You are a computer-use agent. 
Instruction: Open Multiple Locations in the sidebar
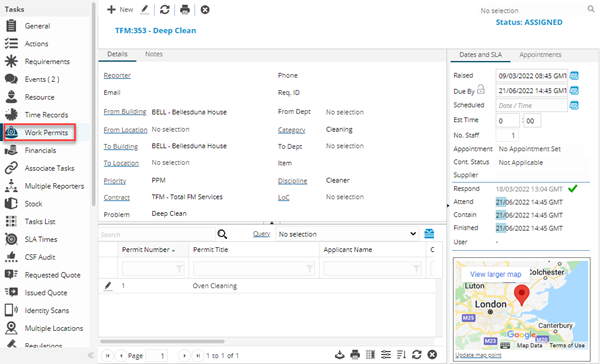coord(54,328)
